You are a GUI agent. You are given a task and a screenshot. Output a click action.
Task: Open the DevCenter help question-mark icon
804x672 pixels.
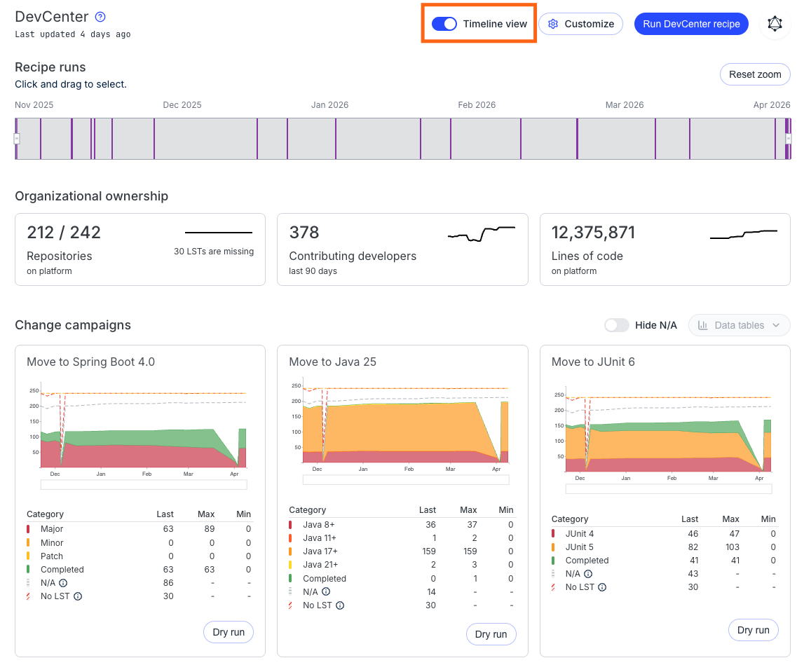point(100,17)
